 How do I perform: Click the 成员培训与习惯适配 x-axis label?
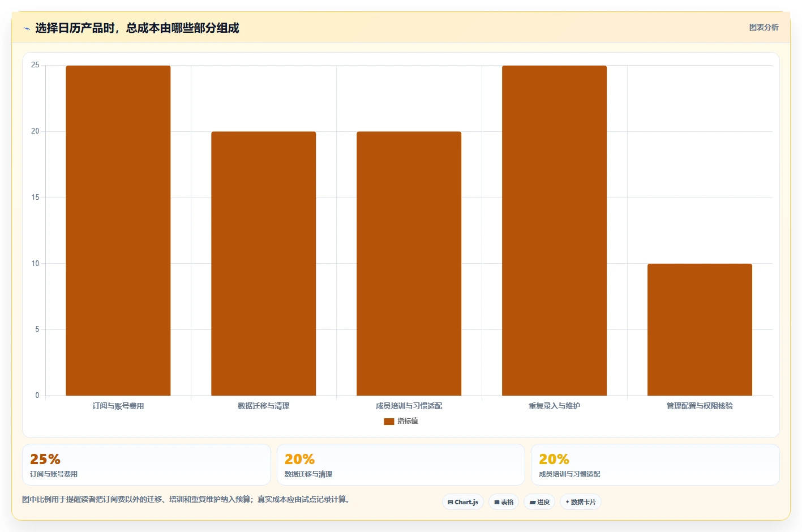pos(409,406)
